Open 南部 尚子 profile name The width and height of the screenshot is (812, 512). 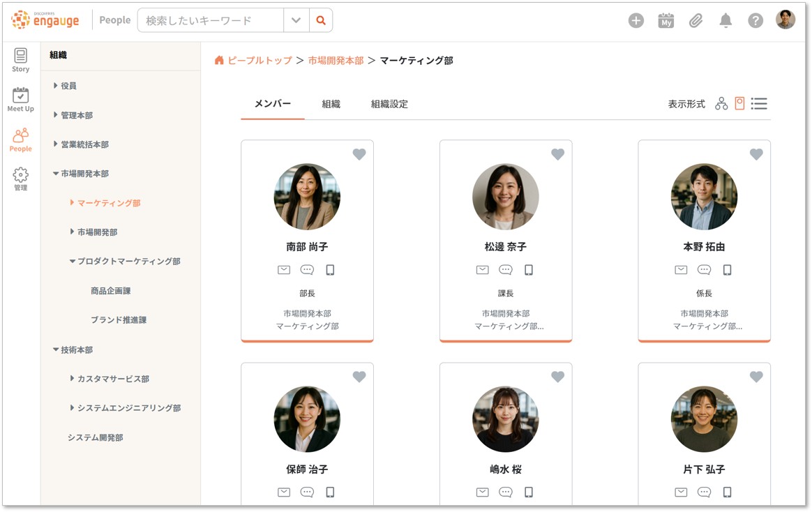pyautogui.click(x=307, y=247)
